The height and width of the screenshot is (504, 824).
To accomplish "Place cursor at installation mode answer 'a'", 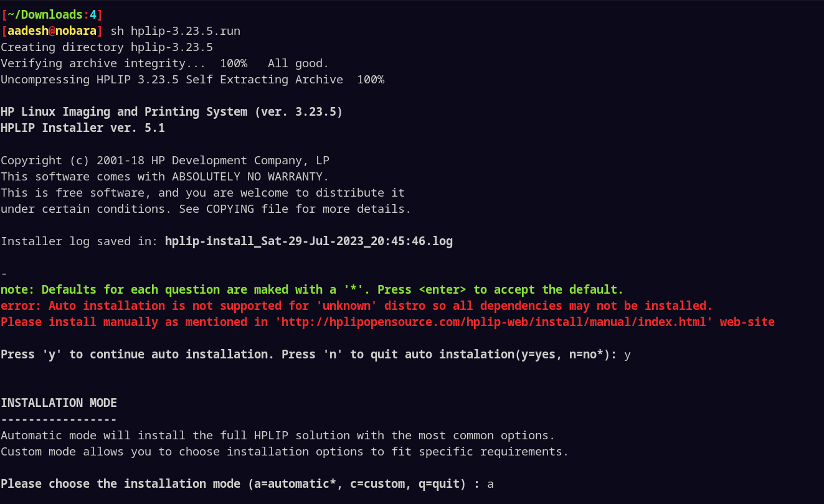I will [490, 483].
